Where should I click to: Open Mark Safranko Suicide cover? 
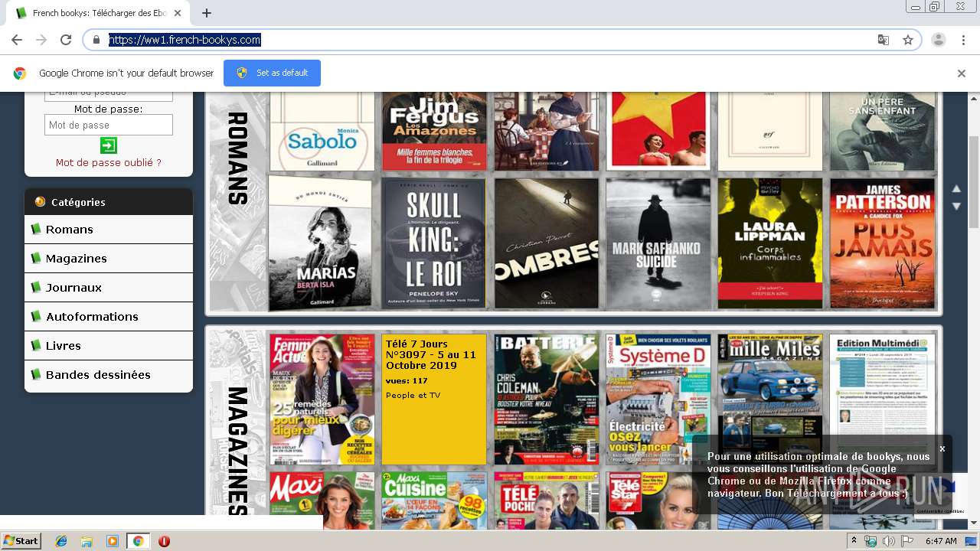658,243
